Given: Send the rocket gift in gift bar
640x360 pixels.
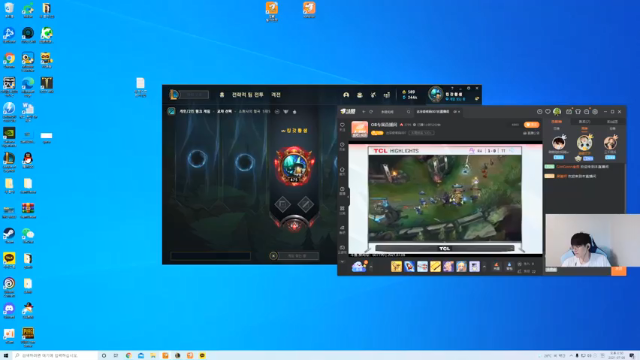Looking at the screenshot, I should [x=409, y=267].
